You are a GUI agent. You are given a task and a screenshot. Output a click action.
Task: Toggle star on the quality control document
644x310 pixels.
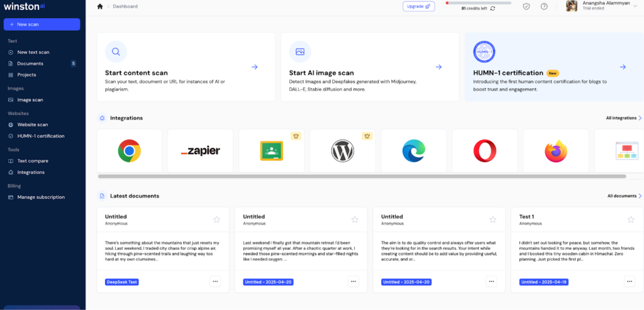click(493, 219)
